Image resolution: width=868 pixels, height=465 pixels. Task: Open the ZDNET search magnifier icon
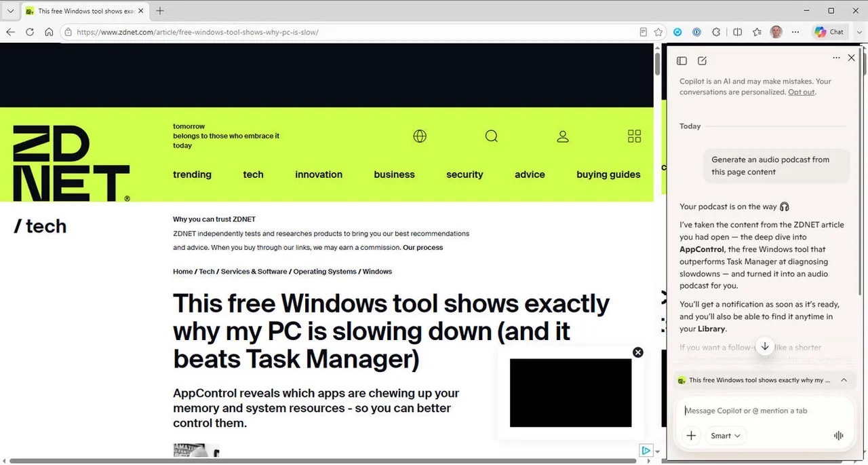(492, 136)
